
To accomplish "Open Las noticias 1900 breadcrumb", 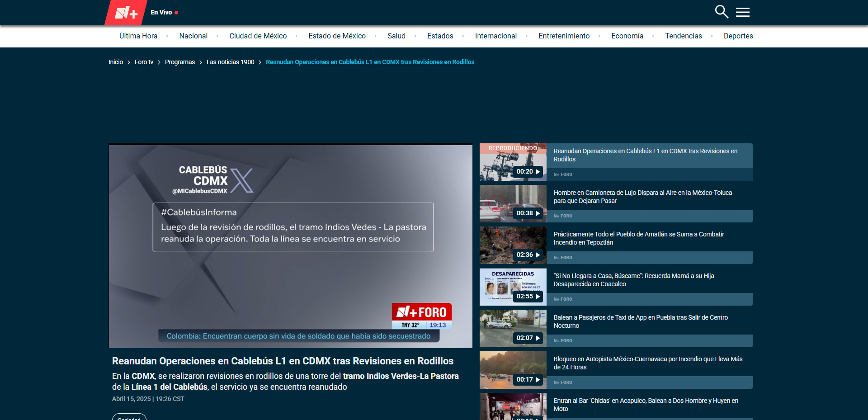I will pyautogui.click(x=231, y=62).
